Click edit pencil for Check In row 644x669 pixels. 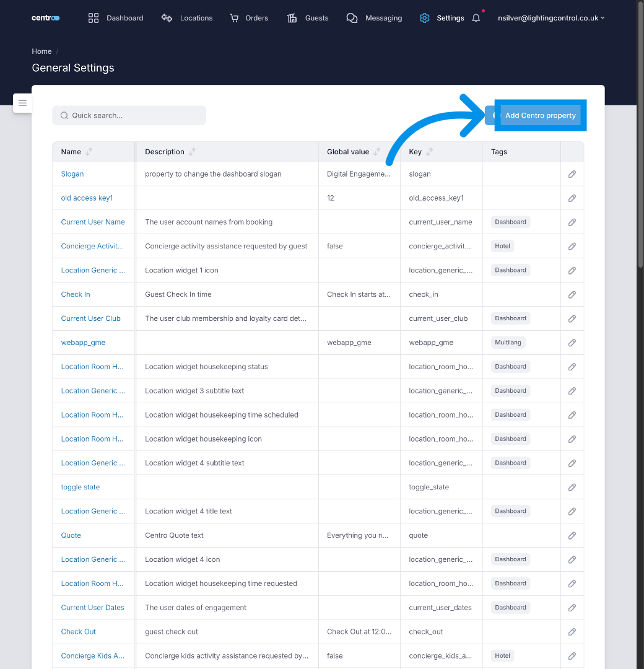[572, 294]
